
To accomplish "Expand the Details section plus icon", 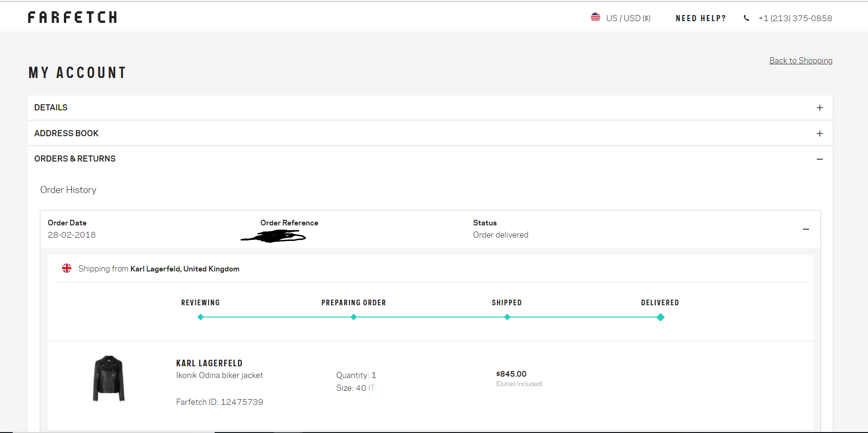I will tap(820, 108).
